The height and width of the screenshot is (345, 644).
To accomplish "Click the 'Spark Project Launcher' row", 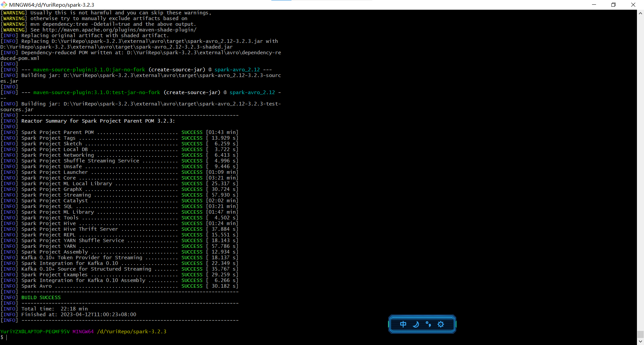I will [x=119, y=172].
